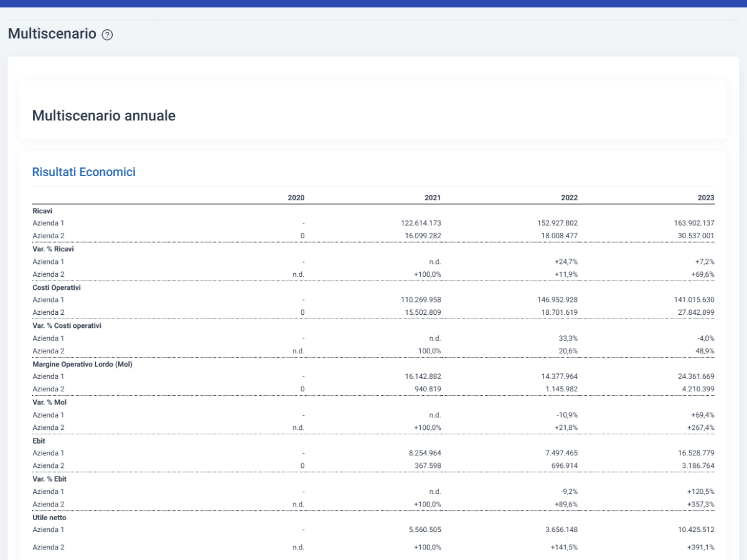The width and height of the screenshot is (747, 560).
Task: Select the net profit value 5.560.505
Action: (425, 530)
